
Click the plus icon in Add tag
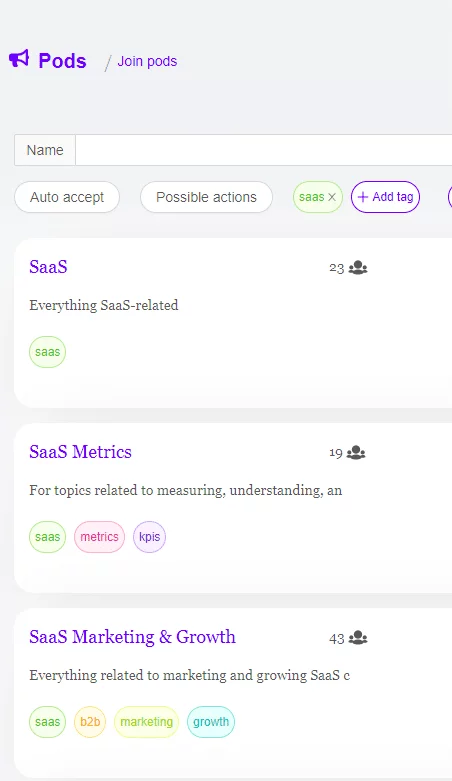click(363, 197)
